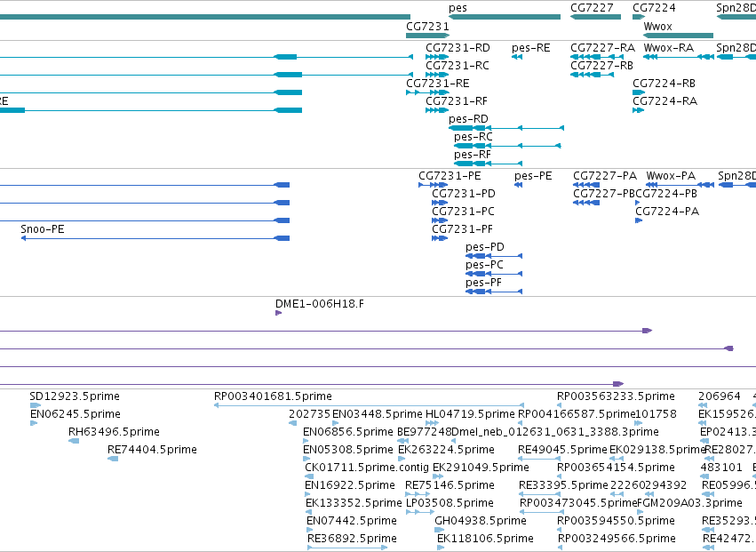
Task: Click the CG7227-PA protein label
Action: click(x=605, y=177)
